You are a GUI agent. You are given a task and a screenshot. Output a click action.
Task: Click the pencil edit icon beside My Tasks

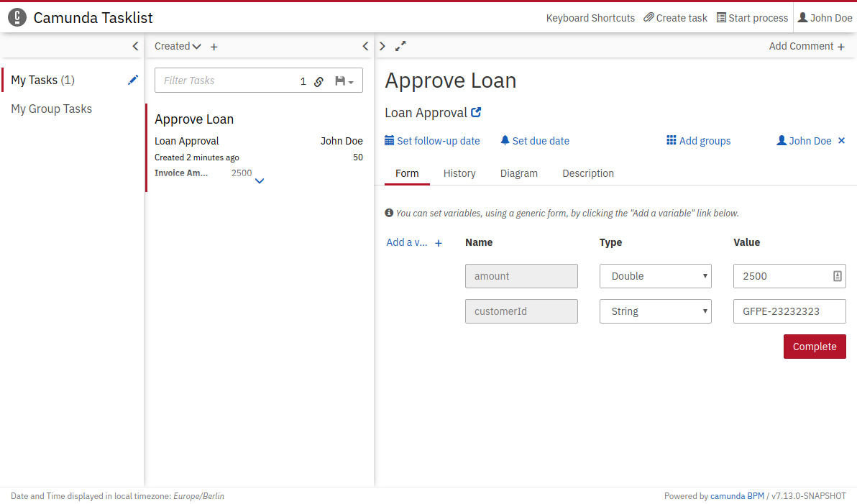click(x=133, y=80)
